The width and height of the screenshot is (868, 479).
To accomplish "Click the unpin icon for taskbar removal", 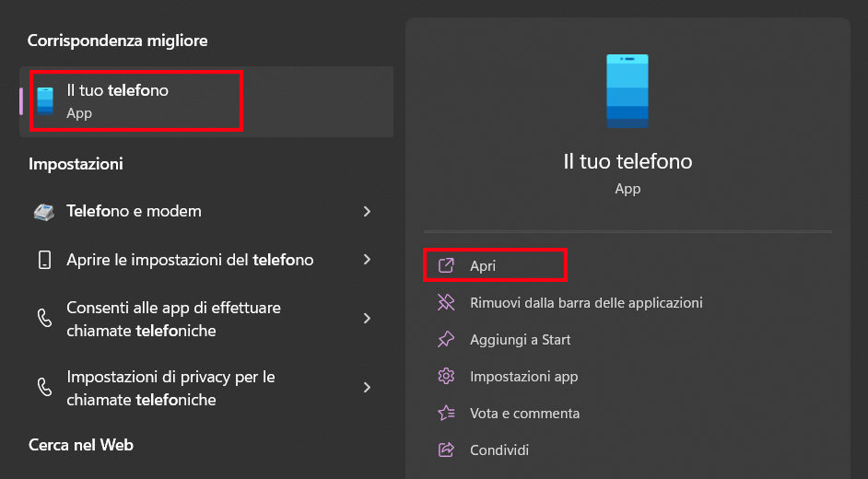I will tap(446, 302).
